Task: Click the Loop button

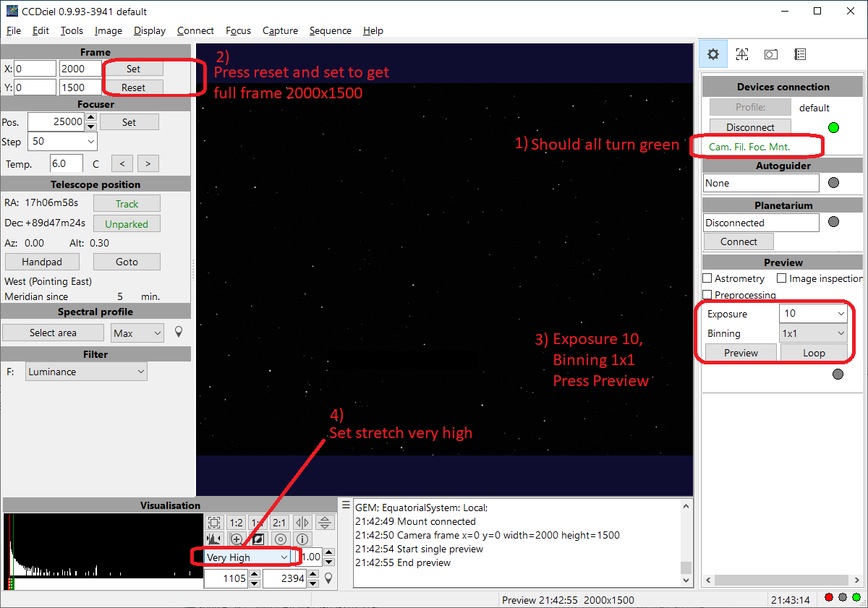Action: (814, 353)
